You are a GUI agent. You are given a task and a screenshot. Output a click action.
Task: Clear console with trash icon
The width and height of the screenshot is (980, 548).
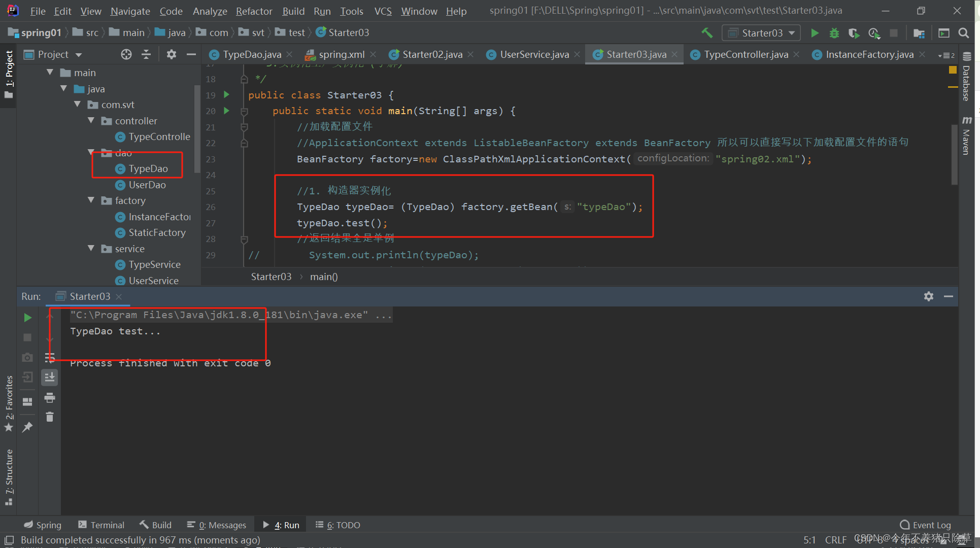click(x=50, y=417)
